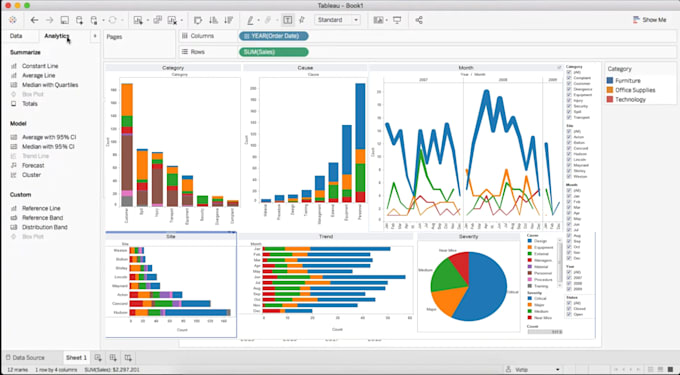Toggle the Acton site checkbox
This screenshot has width=680, height=375.
(569, 137)
